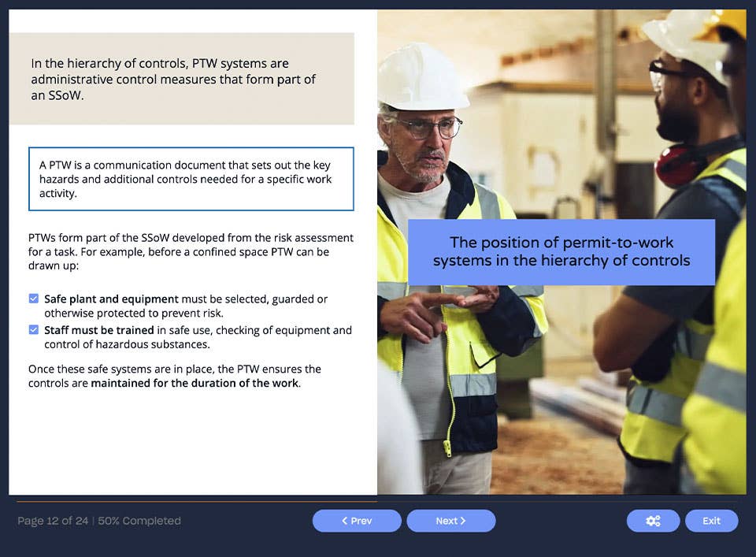Screen dimensions: 756x557
Task: Click the checkmark beside Safe plant and equipment
Action: tap(34, 299)
